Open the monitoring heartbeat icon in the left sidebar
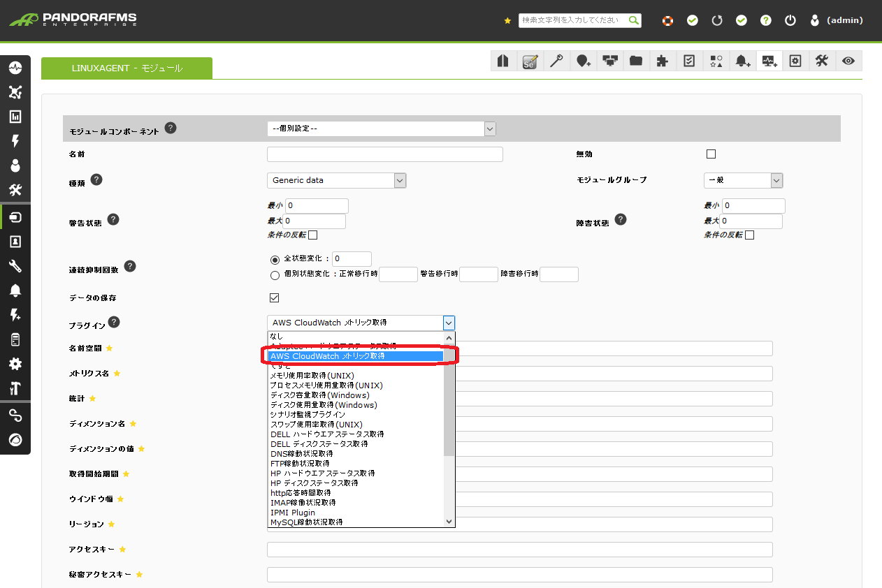Image resolution: width=882 pixels, height=588 pixels. (x=15, y=68)
